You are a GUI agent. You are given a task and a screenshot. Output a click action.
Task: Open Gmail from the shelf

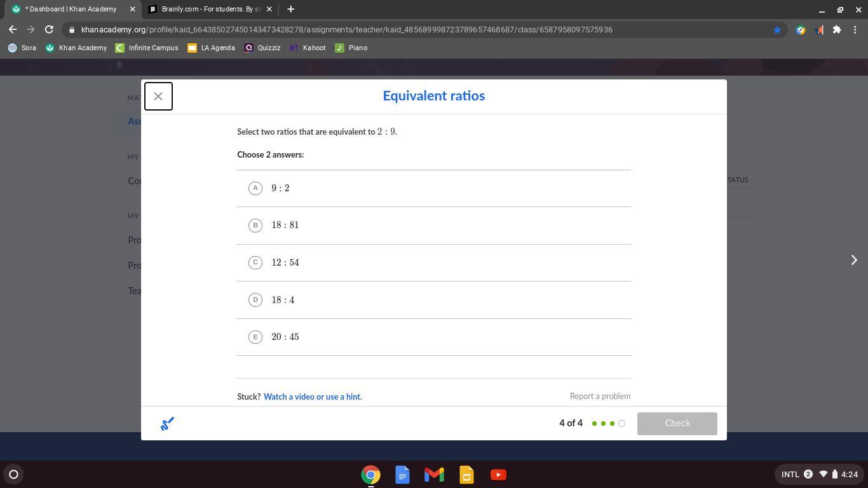(434, 475)
